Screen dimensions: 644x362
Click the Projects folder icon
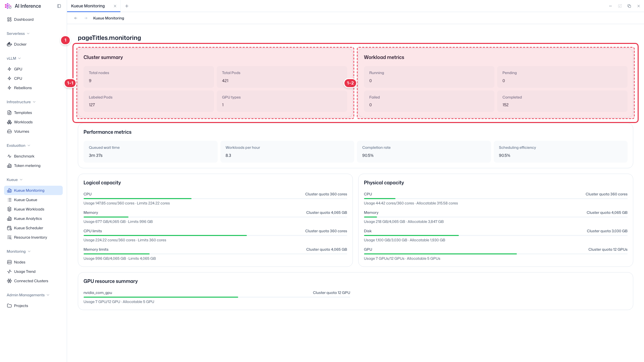click(9, 306)
